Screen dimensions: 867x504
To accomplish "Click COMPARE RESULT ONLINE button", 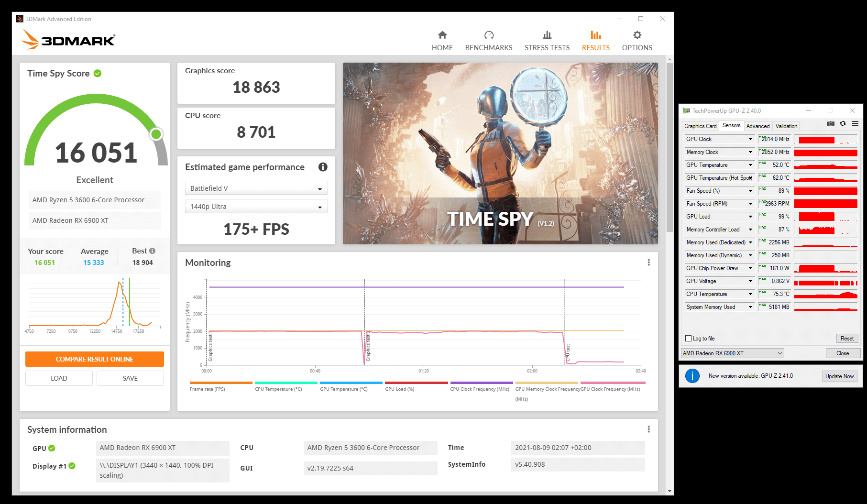I will [95, 359].
